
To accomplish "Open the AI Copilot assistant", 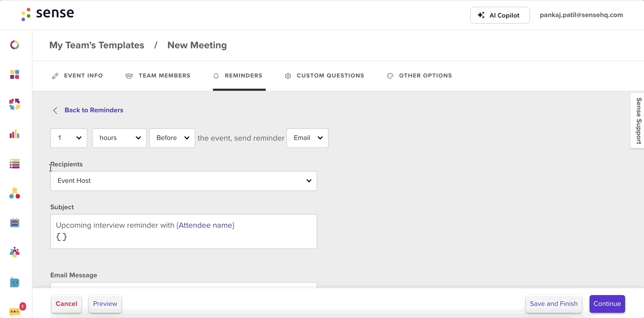I will [x=500, y=15].
